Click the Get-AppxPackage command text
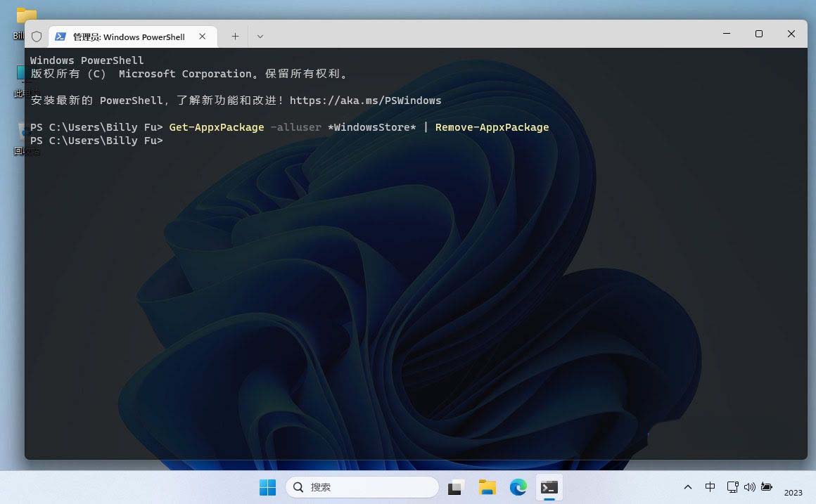This screenshot has width=816, height=504. pyautogui.click(x=217, y=127)
